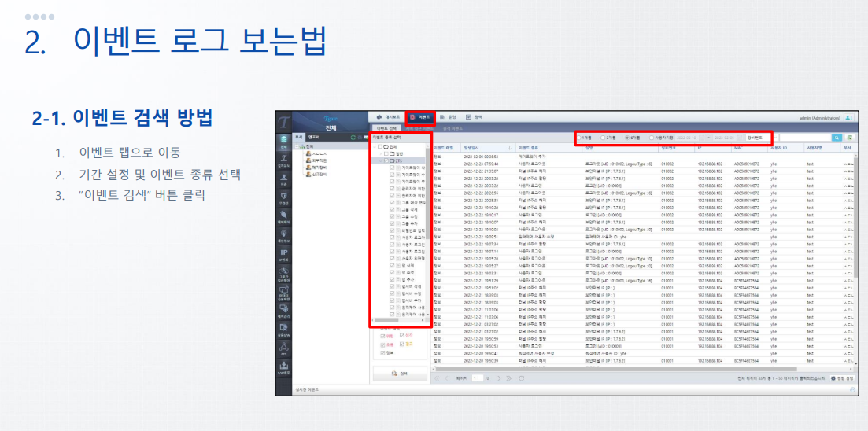Click 컬럼 설정 at bottom right
868x431 pixels.
tap(841, 378)
